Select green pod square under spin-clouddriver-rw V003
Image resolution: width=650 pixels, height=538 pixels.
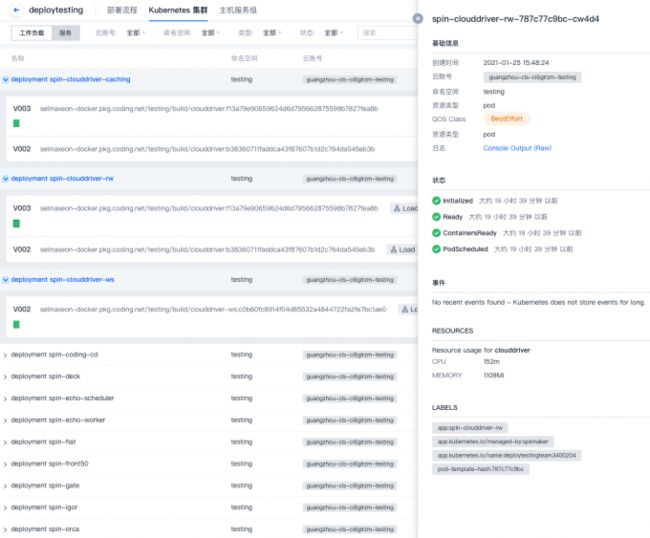(17, 223)
